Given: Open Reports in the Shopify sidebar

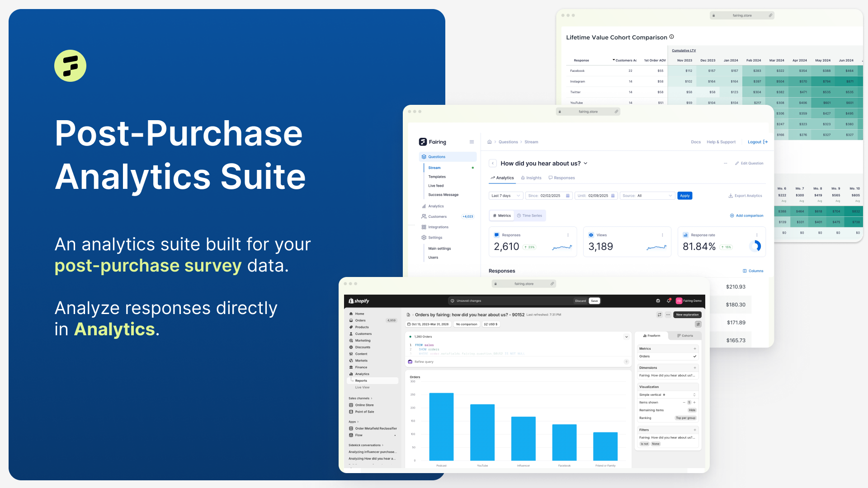Looking at the screenshot, I should [373, 380].
